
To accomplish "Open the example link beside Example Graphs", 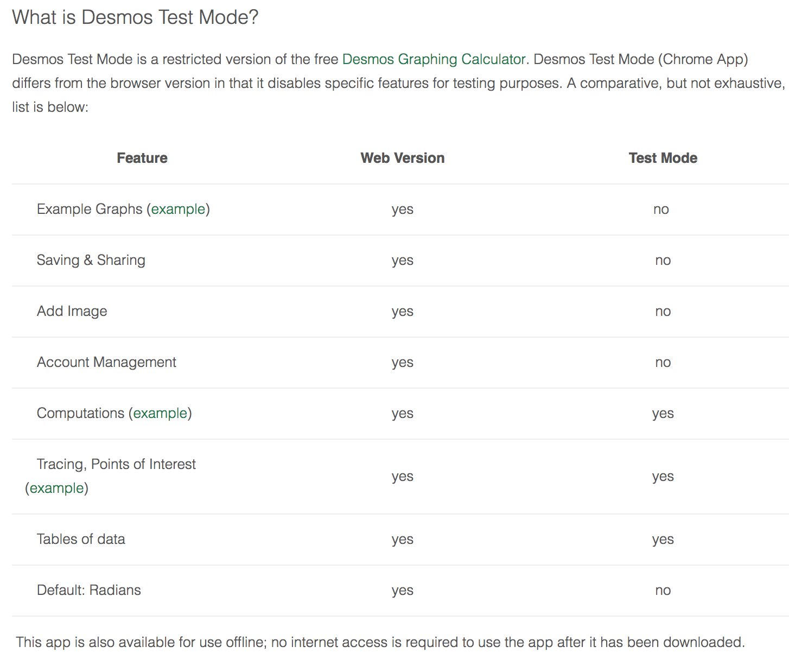I will pos(178,209).
